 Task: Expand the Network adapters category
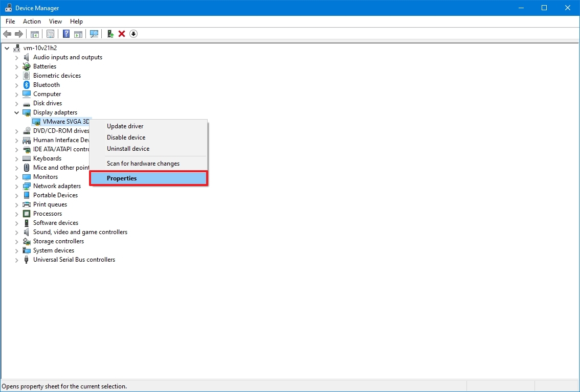pos(16,186)
